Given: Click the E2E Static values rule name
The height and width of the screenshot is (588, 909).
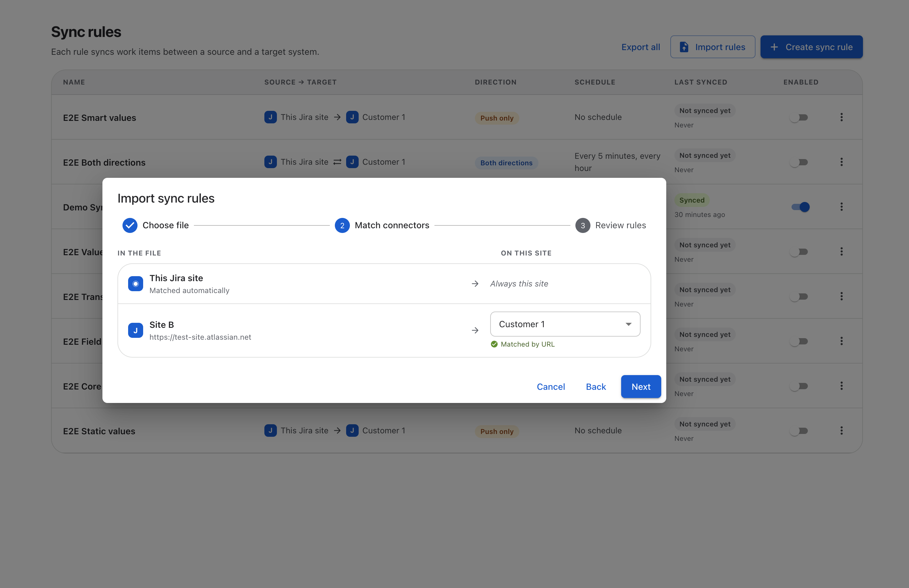Looking at the screenshot, I should coord(99,431).
